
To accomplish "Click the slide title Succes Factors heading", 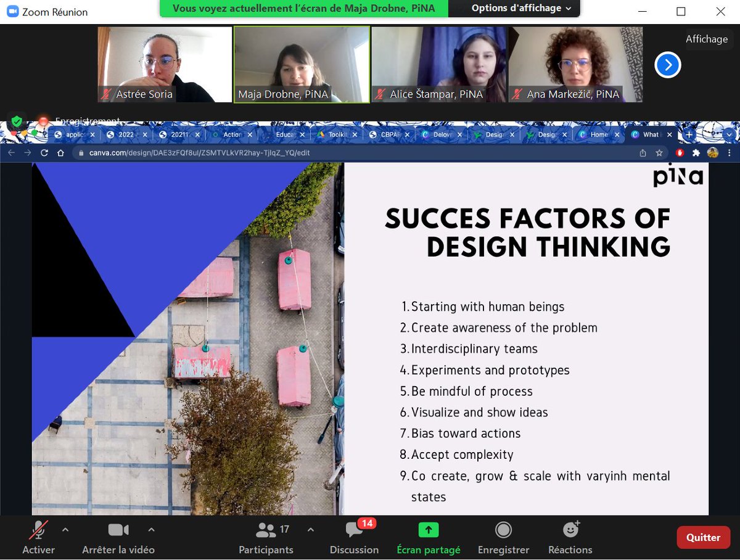I will click(528, 233).
